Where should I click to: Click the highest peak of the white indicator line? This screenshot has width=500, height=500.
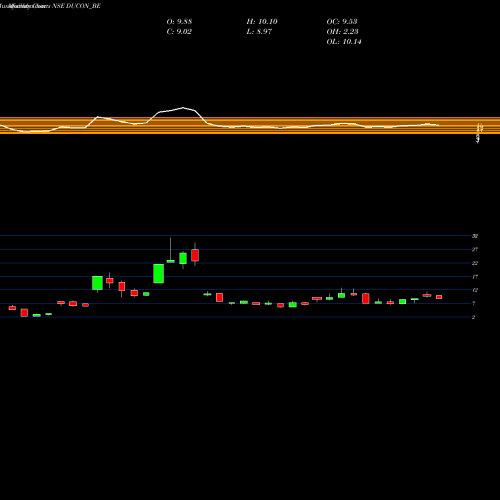coord(183,108)
